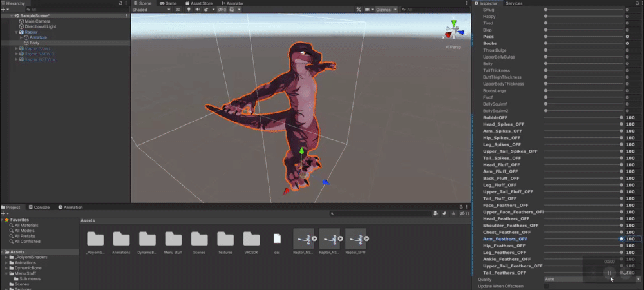Select Main Camera in Hierarchy
644x290 pixels.
37,21
